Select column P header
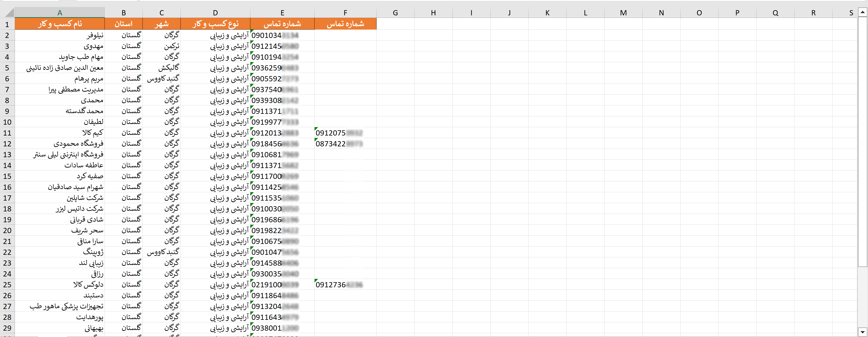 tap(737, 13)
